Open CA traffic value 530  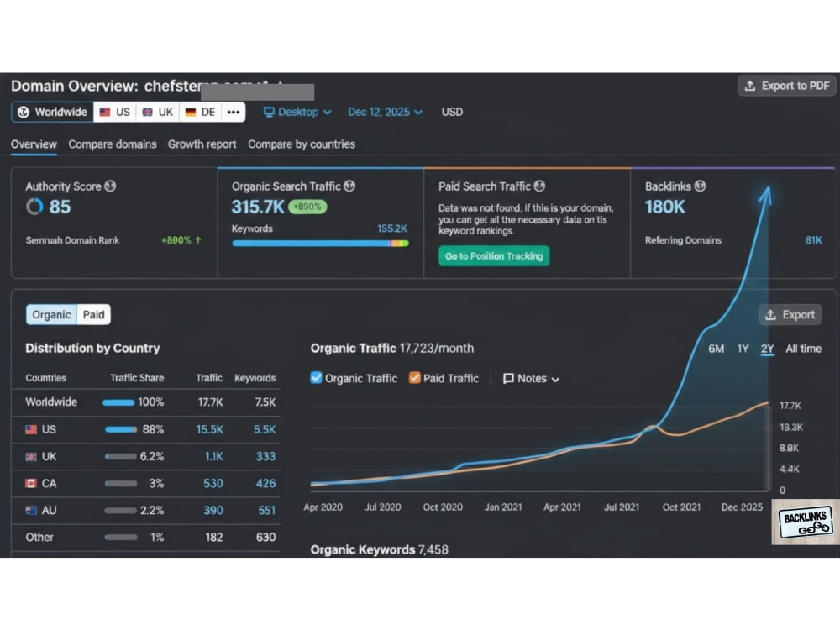[213, 483]
